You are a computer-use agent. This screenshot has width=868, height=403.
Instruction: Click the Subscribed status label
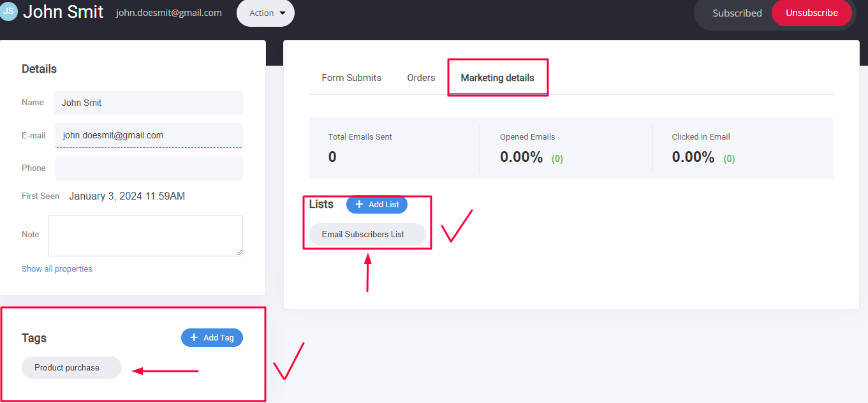click(x=737, y=13)
